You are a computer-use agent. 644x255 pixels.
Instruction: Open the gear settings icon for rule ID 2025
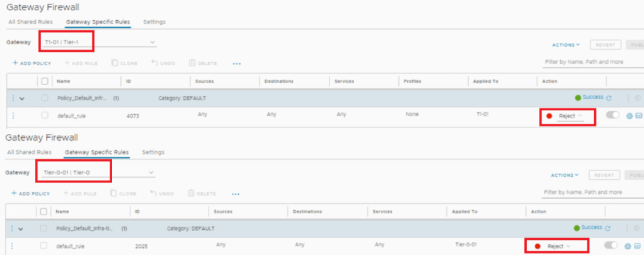point(628,246)
